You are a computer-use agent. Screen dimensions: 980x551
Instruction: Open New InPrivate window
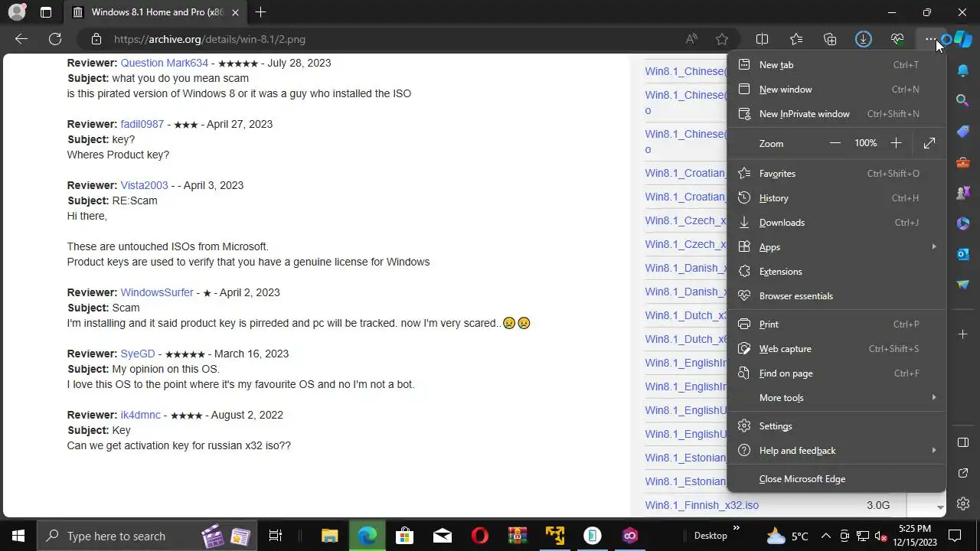click(x=836, y=114)
